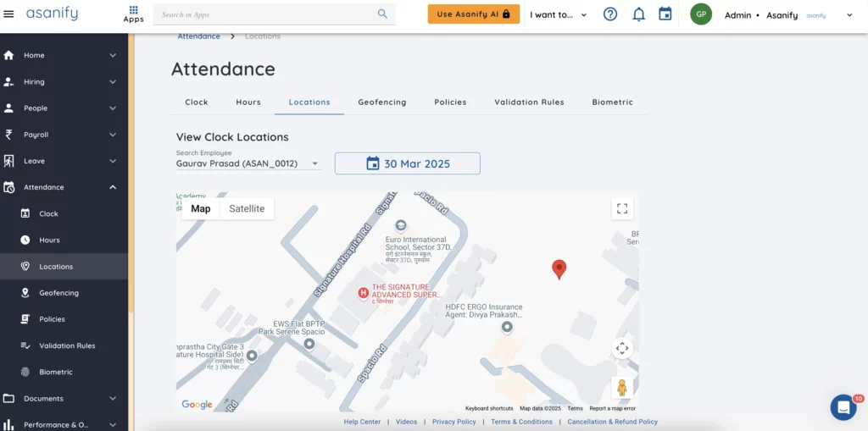
Task: Click the Policies icon in the sidebar
Action: pyautogui.click(x=25, y=319)
